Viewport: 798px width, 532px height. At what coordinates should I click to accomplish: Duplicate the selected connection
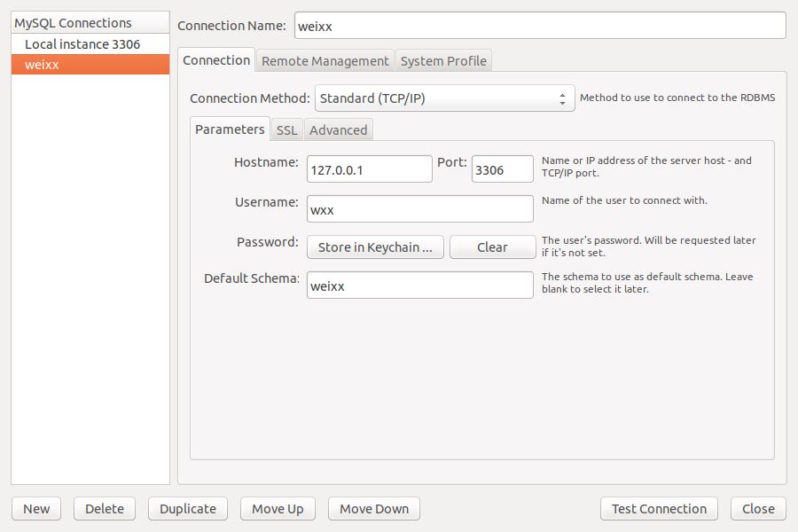187,509
